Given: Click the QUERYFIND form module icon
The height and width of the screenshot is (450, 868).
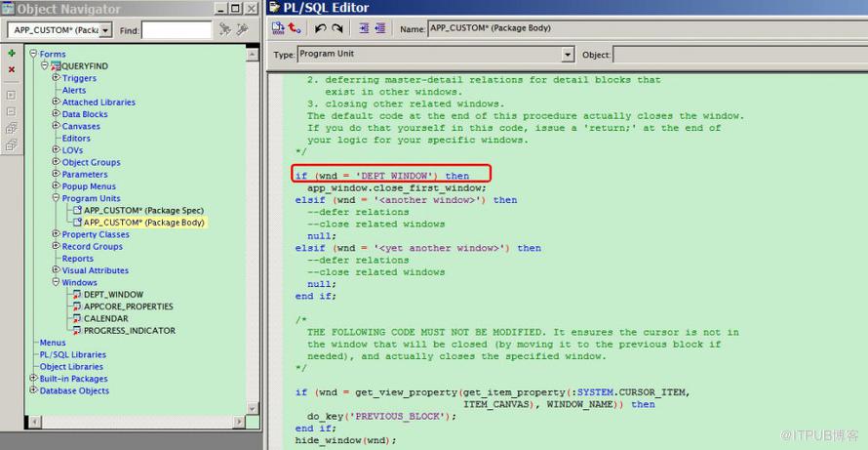Looking at the screenshot, I should coord(56,66).
